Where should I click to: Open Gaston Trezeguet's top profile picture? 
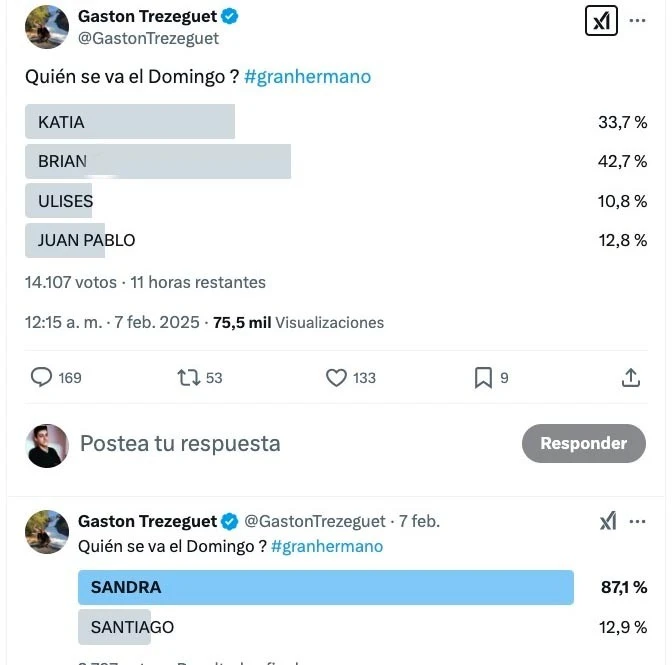(x=46, y=27)
